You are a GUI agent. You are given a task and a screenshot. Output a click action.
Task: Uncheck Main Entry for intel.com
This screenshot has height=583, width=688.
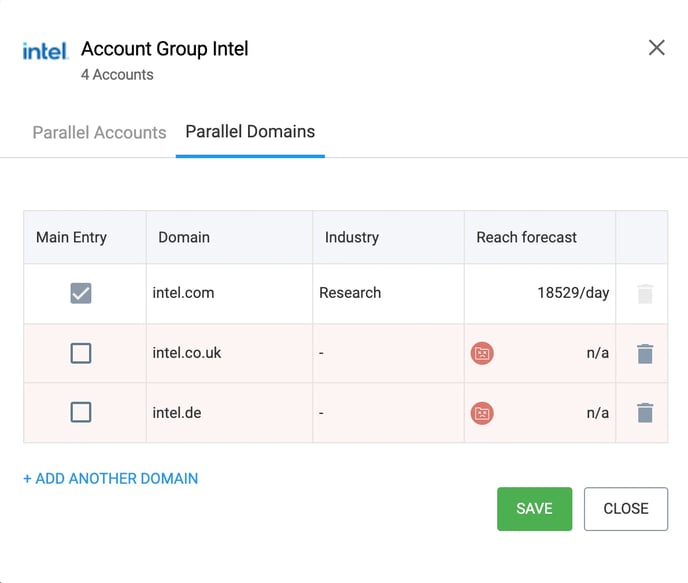click(x=81, y=293)
